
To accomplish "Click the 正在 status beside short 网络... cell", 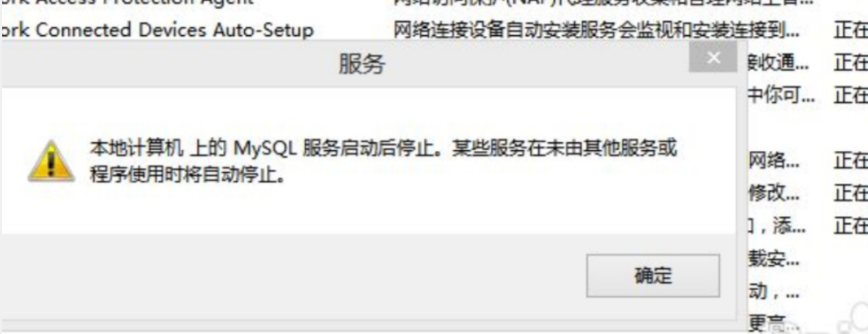I will pyautogui.click(x=850, y=161).
